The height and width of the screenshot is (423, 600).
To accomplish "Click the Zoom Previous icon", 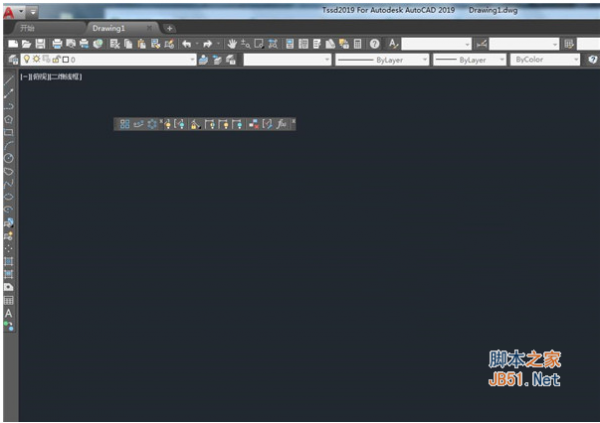I will pyautogui.click(x=273, y=44).
